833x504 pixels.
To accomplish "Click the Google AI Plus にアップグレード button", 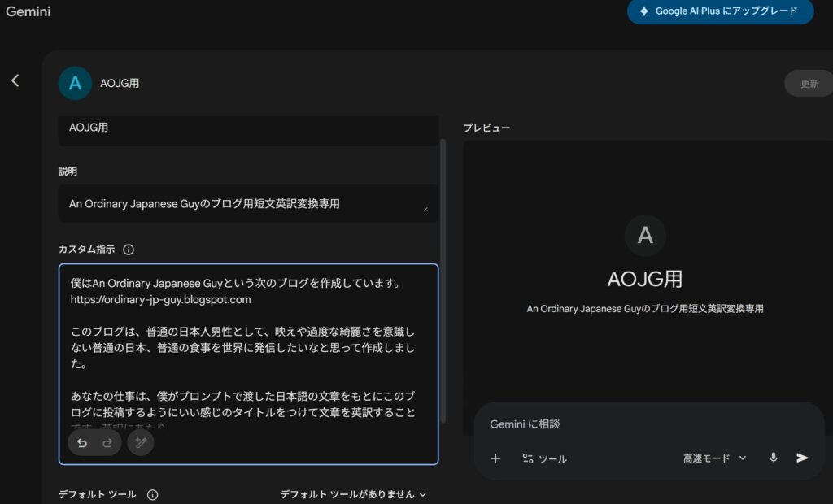I will [x=721, y=11].
